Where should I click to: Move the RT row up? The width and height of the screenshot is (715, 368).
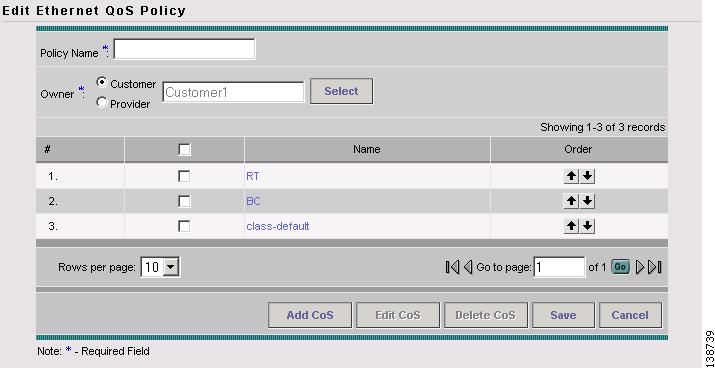pos(571,176)
